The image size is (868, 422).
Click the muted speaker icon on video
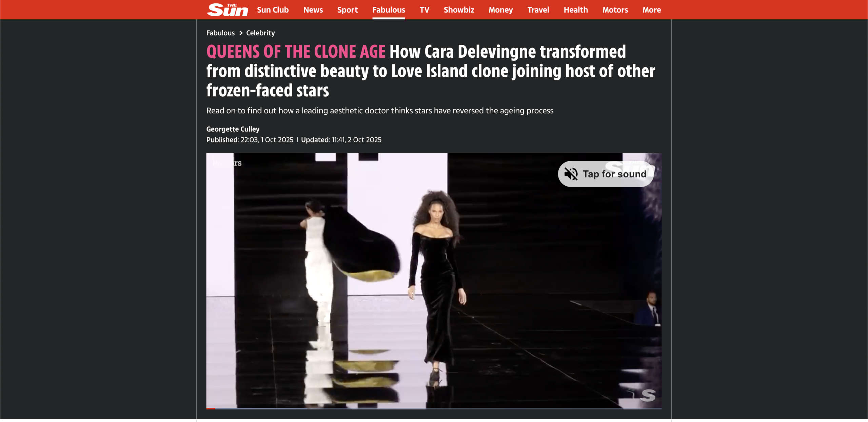coord(571,174)
